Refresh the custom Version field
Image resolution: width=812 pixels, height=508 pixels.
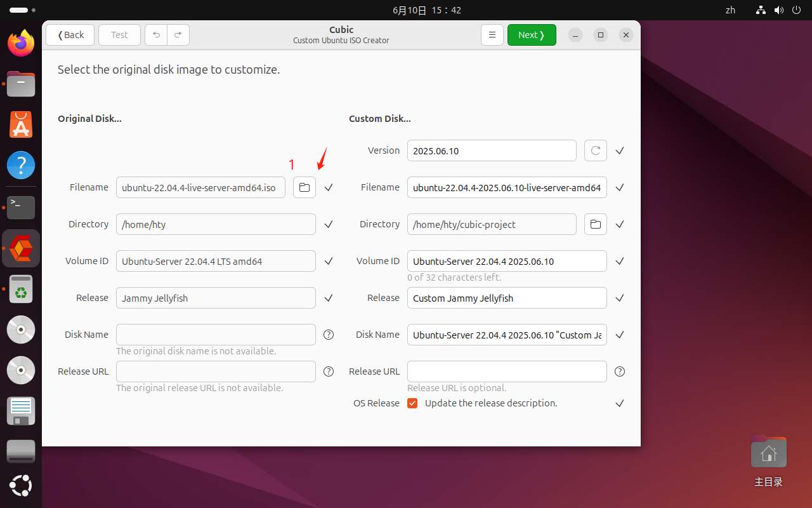click(596, 150)
